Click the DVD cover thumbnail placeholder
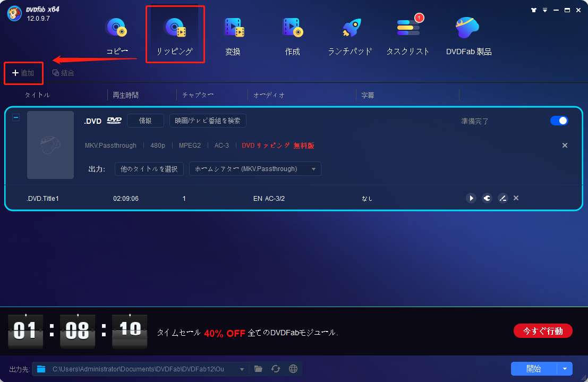This screenshot has height=382, width=588. pyautogui.click(x=50, y=145)
